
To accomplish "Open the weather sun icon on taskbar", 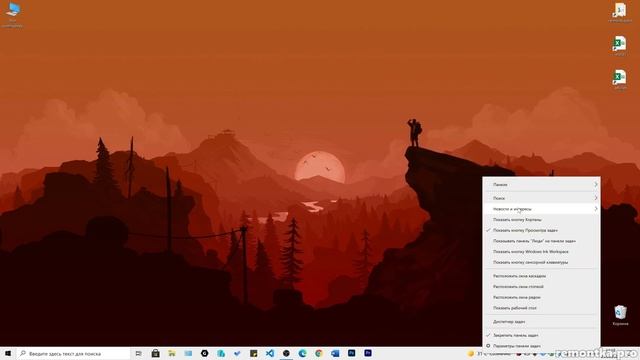I will click(471, 354).
